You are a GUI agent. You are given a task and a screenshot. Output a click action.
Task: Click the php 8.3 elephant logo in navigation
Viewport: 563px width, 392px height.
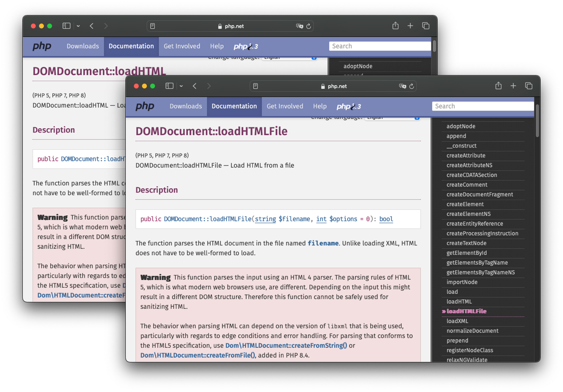[348, 106]
